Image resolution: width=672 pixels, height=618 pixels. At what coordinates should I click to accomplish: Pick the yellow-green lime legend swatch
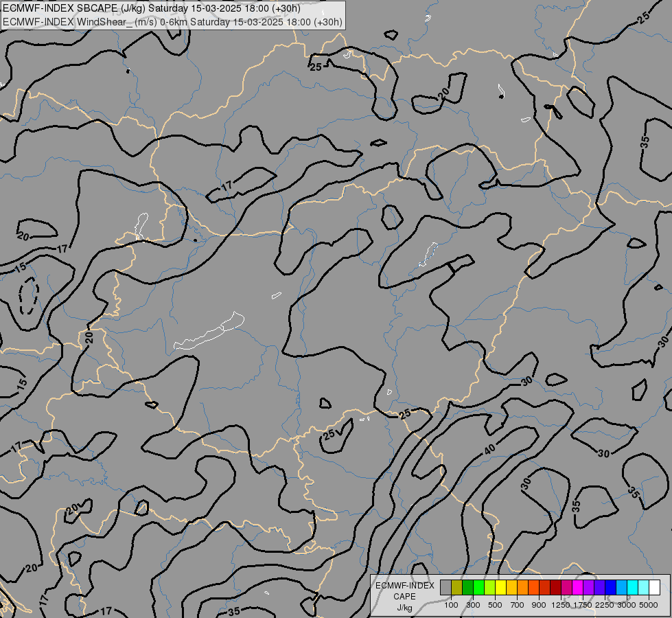[x=490, y=587]
